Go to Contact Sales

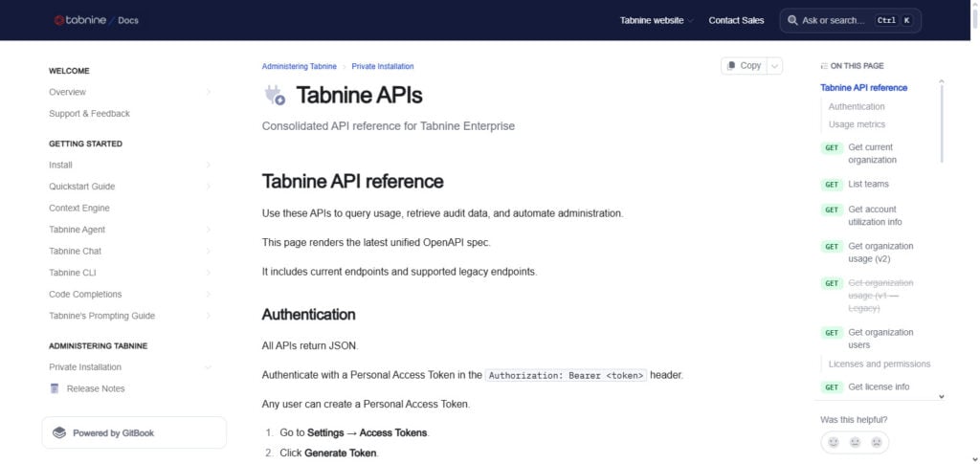pyautogui.click(x=736, y=21)
